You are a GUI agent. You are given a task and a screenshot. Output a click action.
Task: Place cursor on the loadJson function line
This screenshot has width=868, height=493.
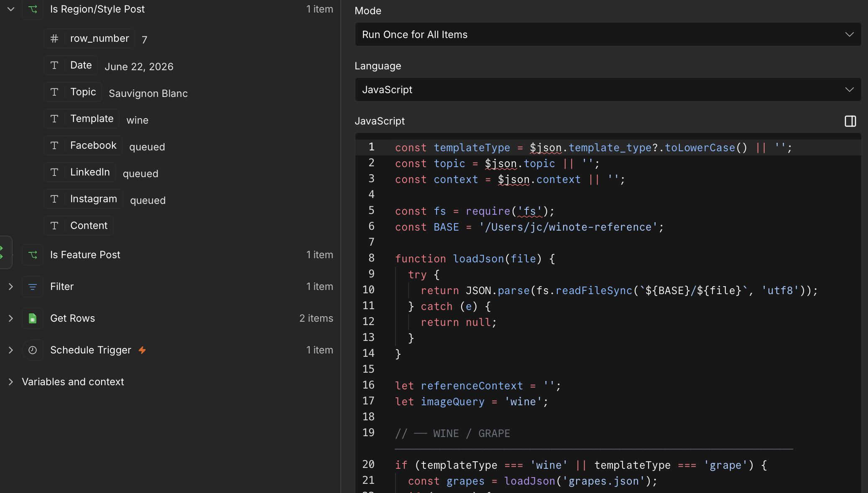click(475, 259)
